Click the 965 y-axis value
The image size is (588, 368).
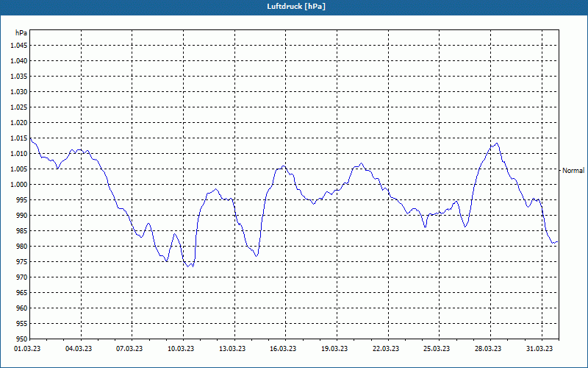(22, 292)
